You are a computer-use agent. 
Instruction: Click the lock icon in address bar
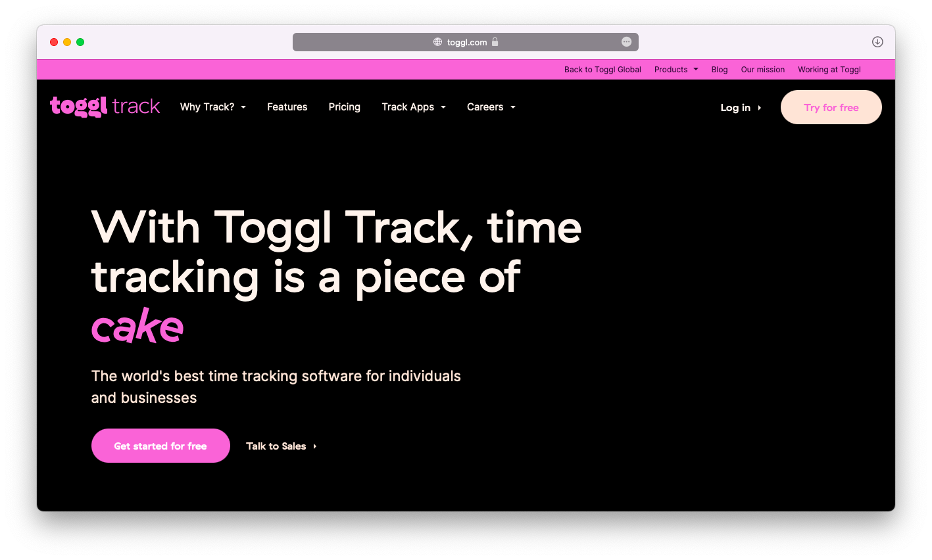(x=495, y=41)
